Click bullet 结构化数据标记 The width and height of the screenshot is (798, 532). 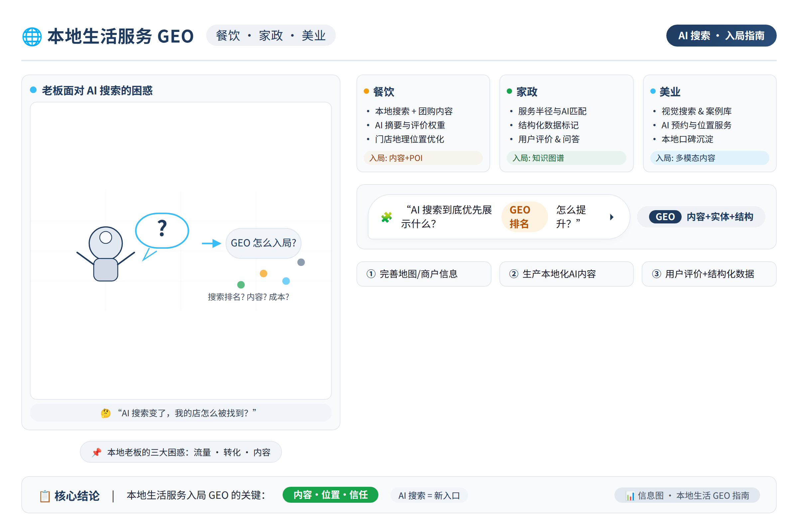coord(549,125)
